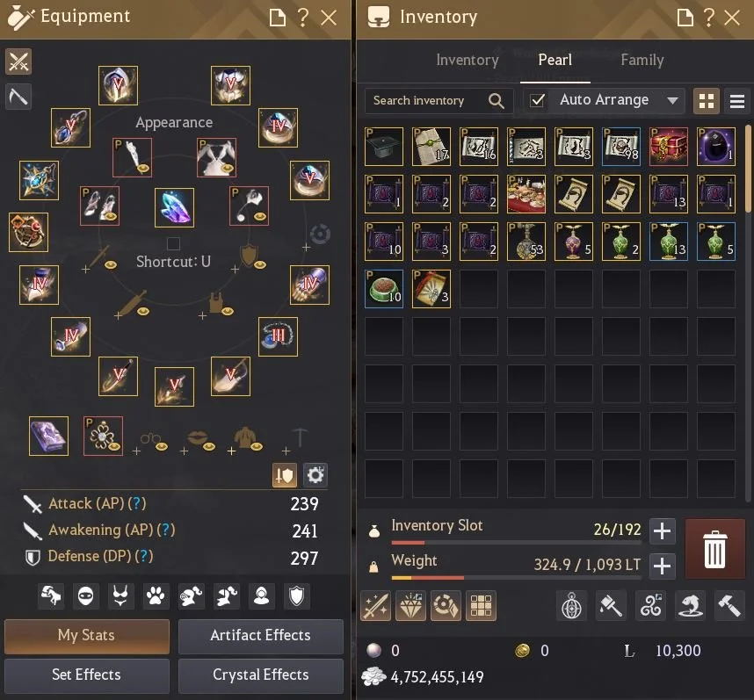This screenshot has height=700, width=754.
Task: Open the hammer repair icon in inventory
Action: point(729,605)
